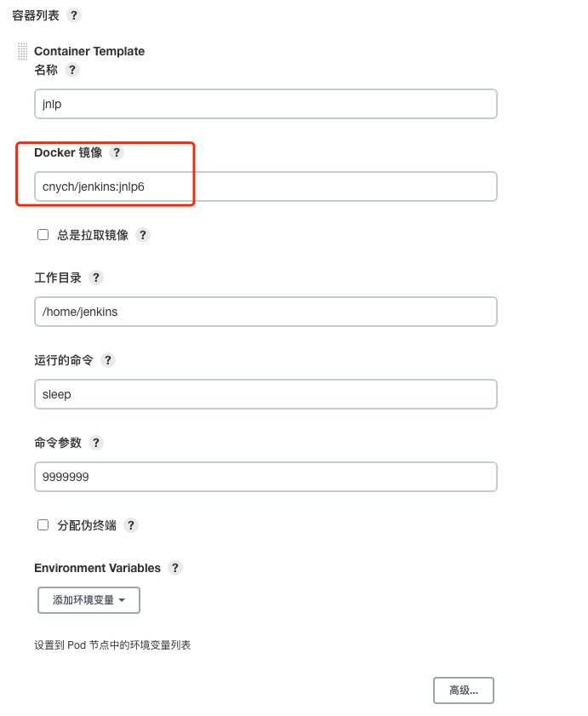This screenshot has width=588, height=716.
Task: Grab the Container Template drag handle
Action: coord(22,51)
